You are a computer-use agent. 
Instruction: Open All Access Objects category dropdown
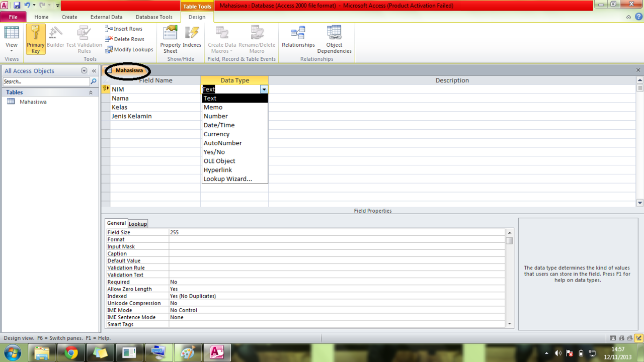tap(84, 71)
